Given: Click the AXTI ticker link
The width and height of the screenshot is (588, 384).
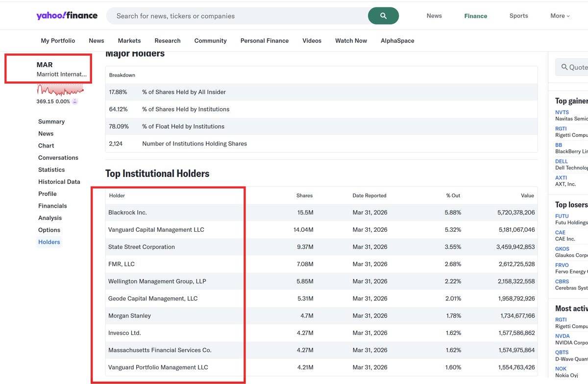Looking at the screenshot, I should (x=561, y=178).
